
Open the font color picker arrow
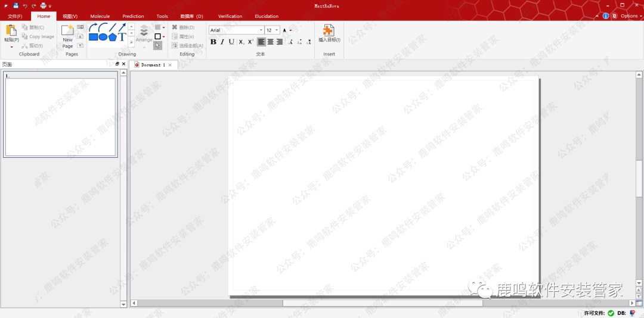click(290, 30)
